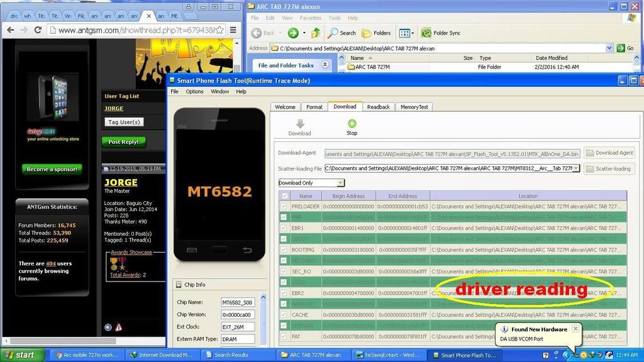The height and width of the screenshot is (362, 644).
Task: Open the Flash Tool Options menu
Action: click(x=194, y=92)
